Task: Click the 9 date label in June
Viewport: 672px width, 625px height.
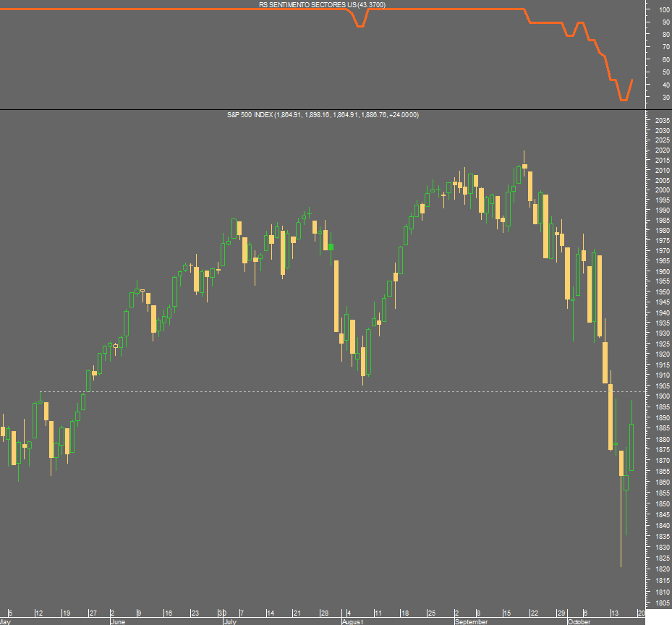Action: (x=140, y=613)
